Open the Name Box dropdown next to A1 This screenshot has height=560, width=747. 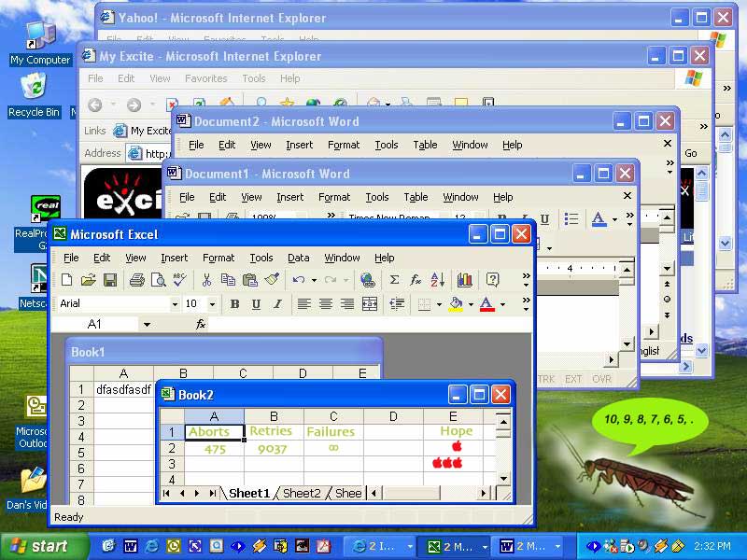pyautogui.click(x=147, y=325)
